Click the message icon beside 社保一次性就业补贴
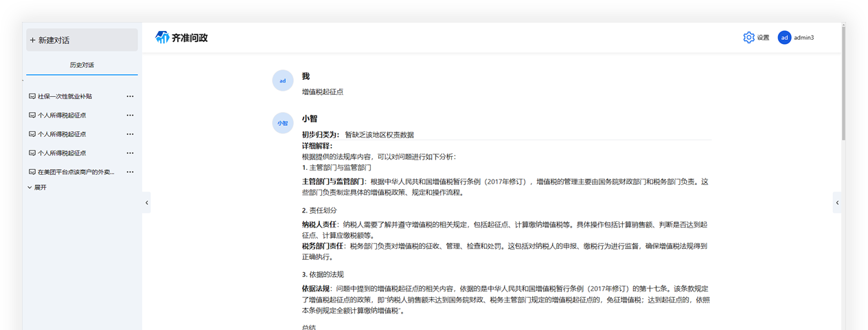The image size is (868, 330). tap(32, 96)
